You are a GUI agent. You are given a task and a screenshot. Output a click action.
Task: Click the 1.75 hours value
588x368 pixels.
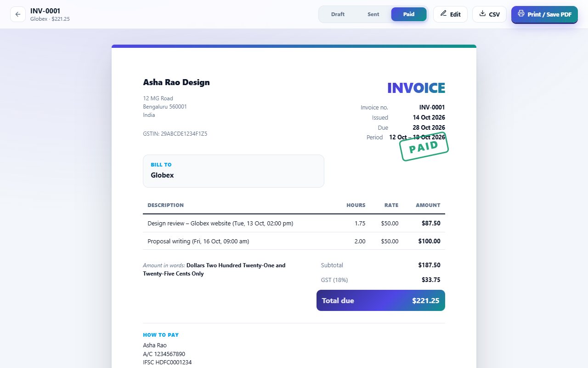click(x=360, y=223)
